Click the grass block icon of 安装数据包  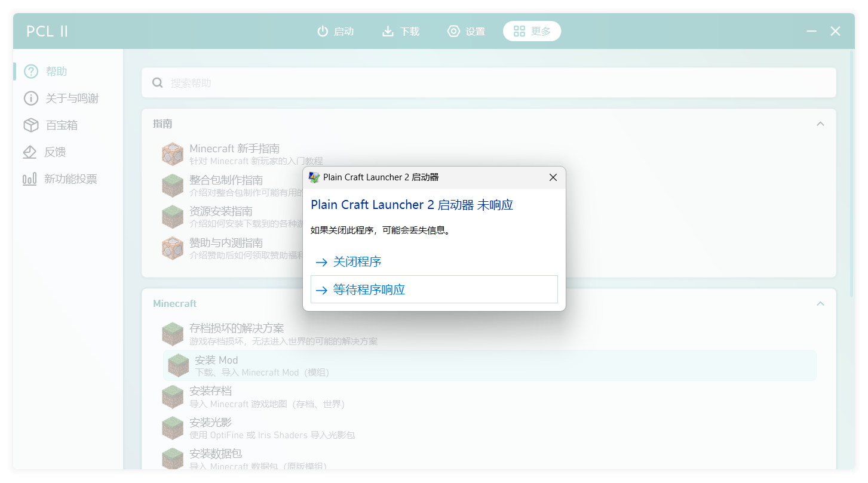point(173,459)
